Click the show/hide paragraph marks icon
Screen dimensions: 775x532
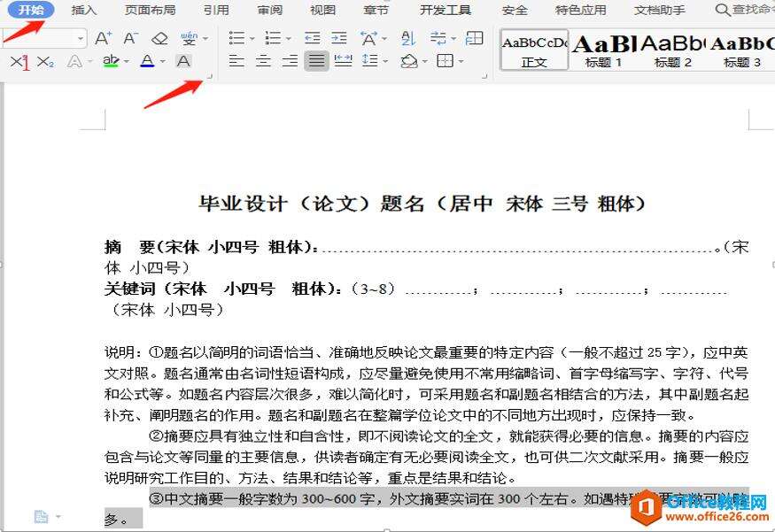(x=438, y=38)
